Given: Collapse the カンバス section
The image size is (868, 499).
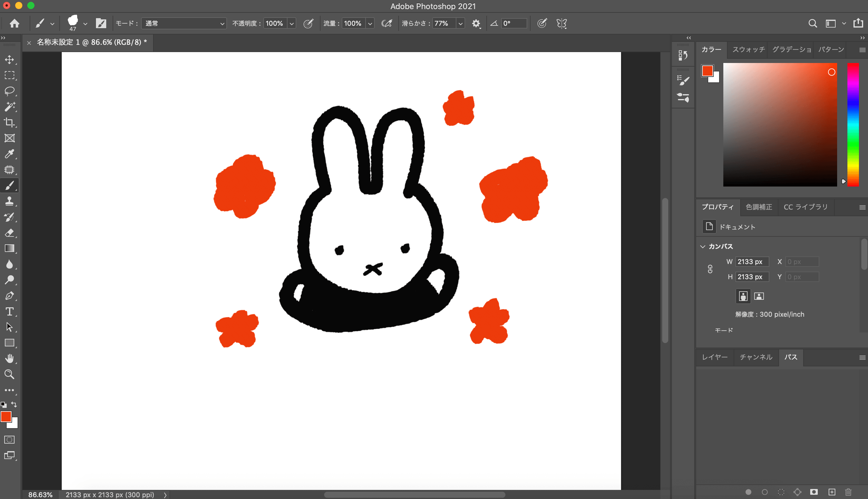Looking at the screenshot, I should click(x=703, y=247).
